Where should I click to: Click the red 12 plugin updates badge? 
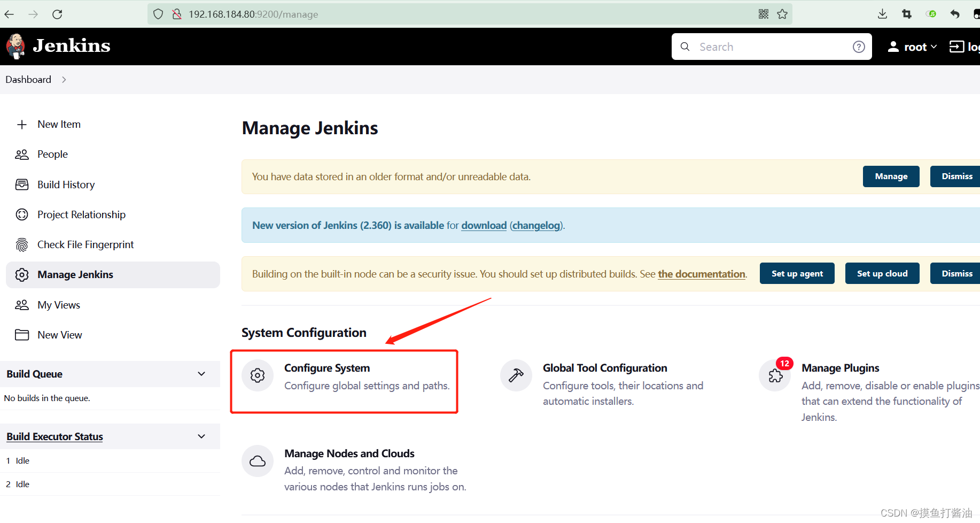click(784, 364)
